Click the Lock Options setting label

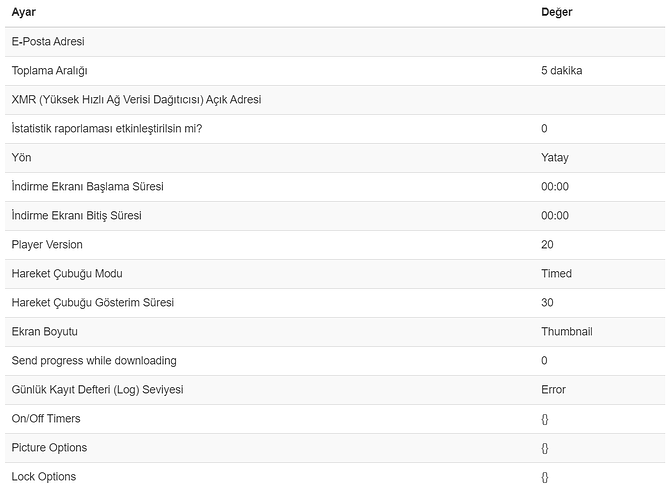[43, 477]
